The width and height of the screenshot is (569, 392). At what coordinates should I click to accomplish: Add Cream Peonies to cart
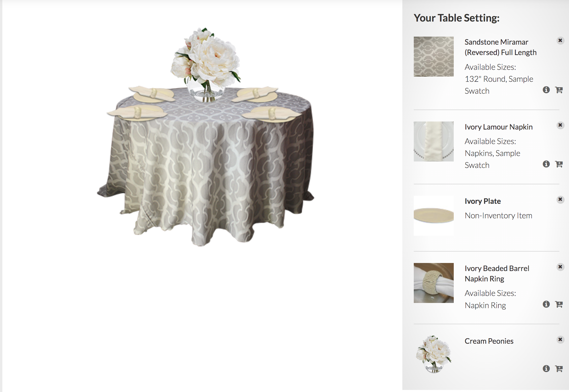(559, 369)
